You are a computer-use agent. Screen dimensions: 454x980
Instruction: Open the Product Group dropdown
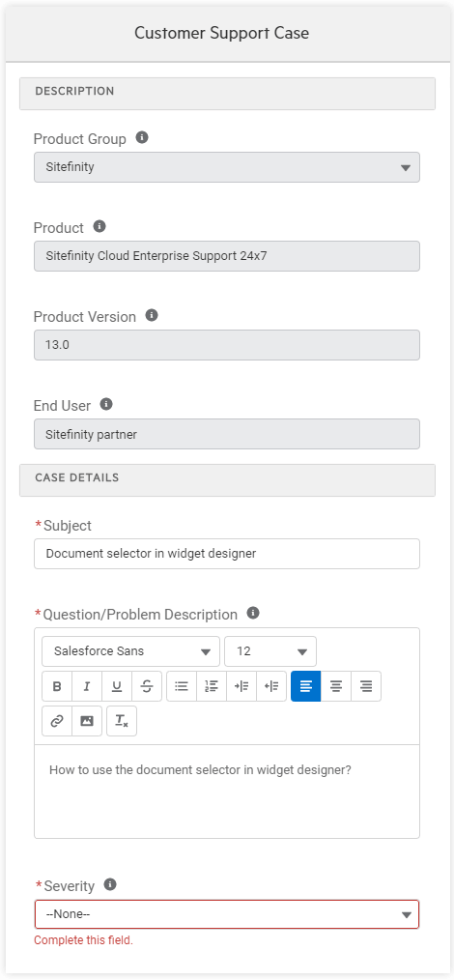pyautogui.click(x=227, y=167)
